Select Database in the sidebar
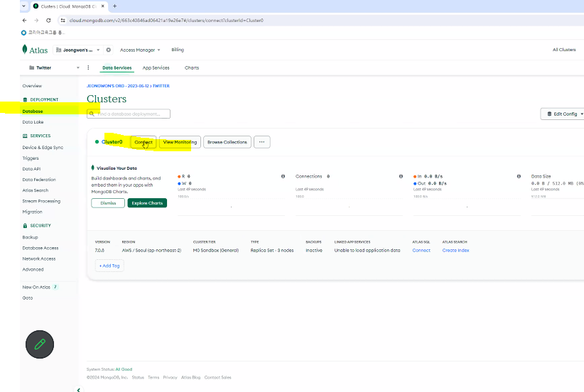584x392 pixels. coord(33,111)
